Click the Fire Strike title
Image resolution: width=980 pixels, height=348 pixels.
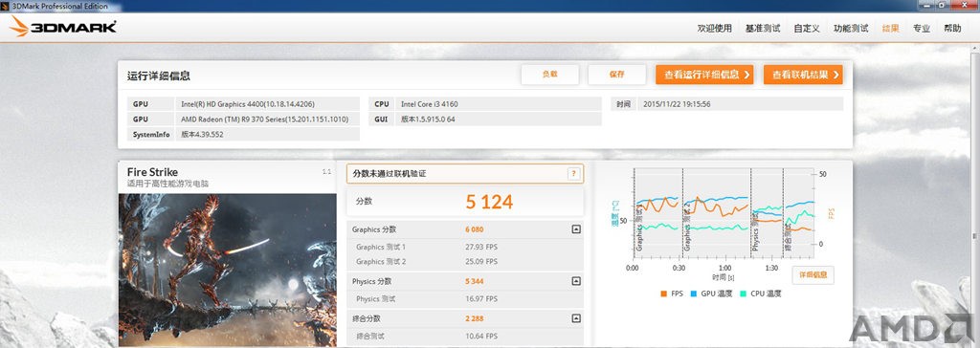pyautogui.click(x=152, y=172)
